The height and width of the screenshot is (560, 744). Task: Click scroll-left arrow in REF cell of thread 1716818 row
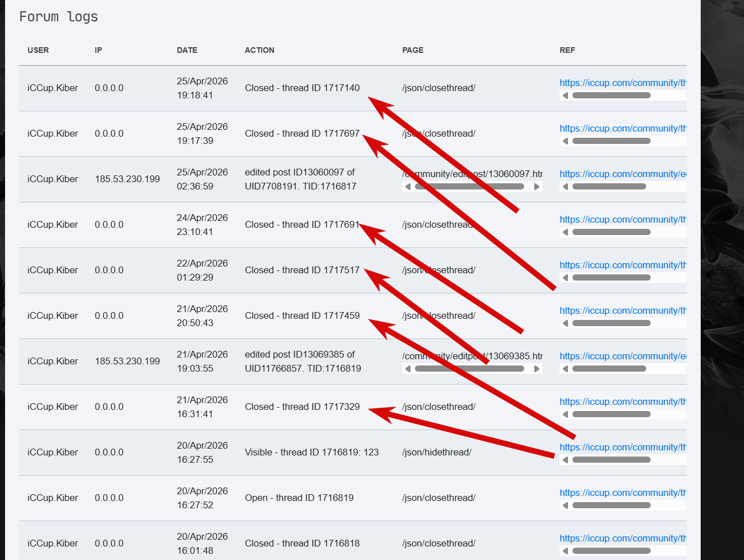coord(566,551)
